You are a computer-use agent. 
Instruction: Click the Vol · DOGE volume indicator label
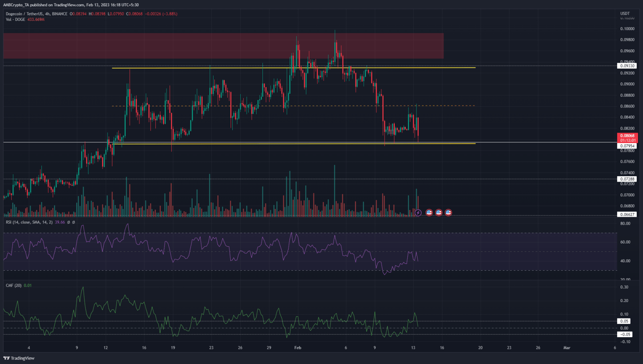15,19
